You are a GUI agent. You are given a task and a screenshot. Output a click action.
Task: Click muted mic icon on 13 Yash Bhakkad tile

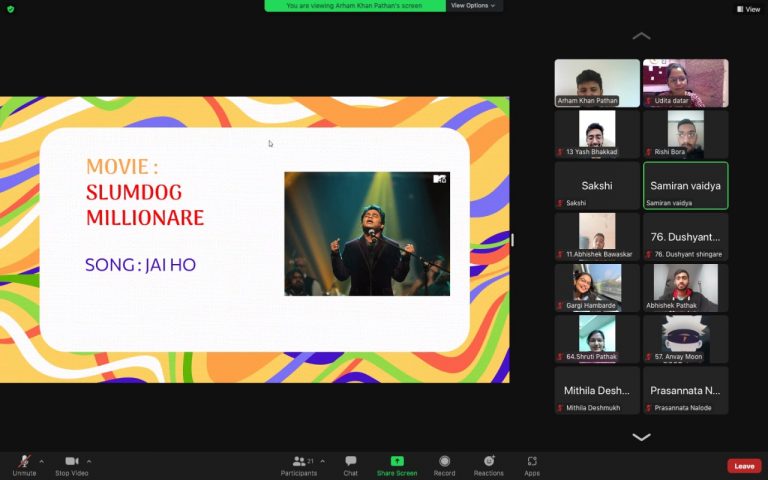point(560,152)
